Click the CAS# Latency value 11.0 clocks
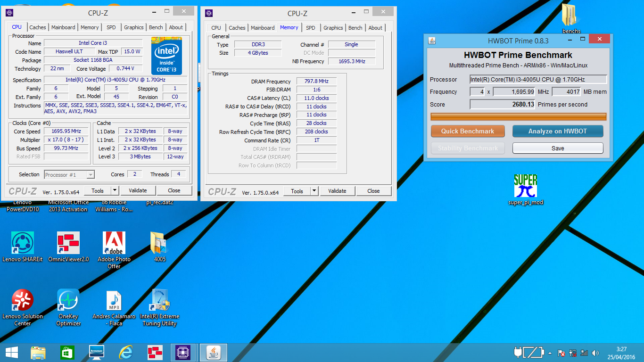The width and height of the screenshot is (644, 362). (316, 98)
